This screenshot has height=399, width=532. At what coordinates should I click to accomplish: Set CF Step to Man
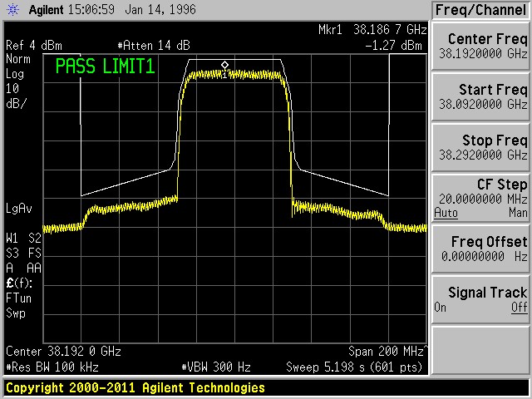click(x=517, y=214)
